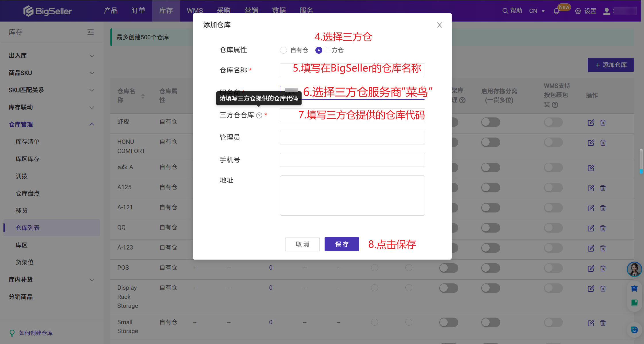Toggle 启用存拣分离 for POS

click(490, 268)
